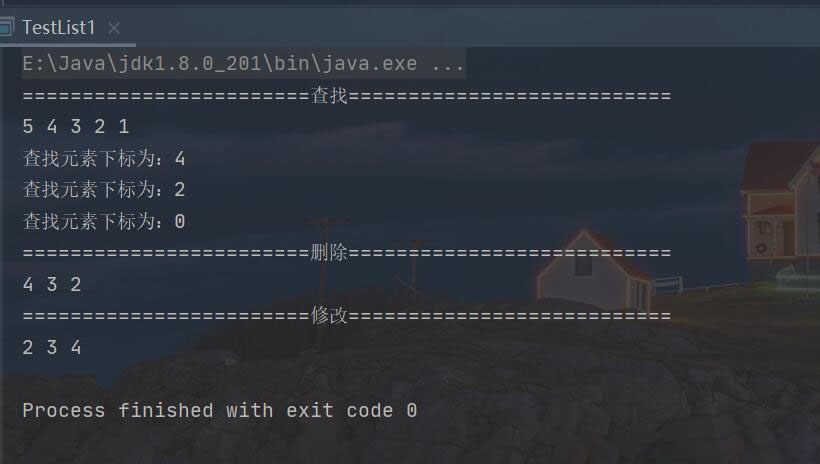Click the run icon beside TestList1

point(7,28)
